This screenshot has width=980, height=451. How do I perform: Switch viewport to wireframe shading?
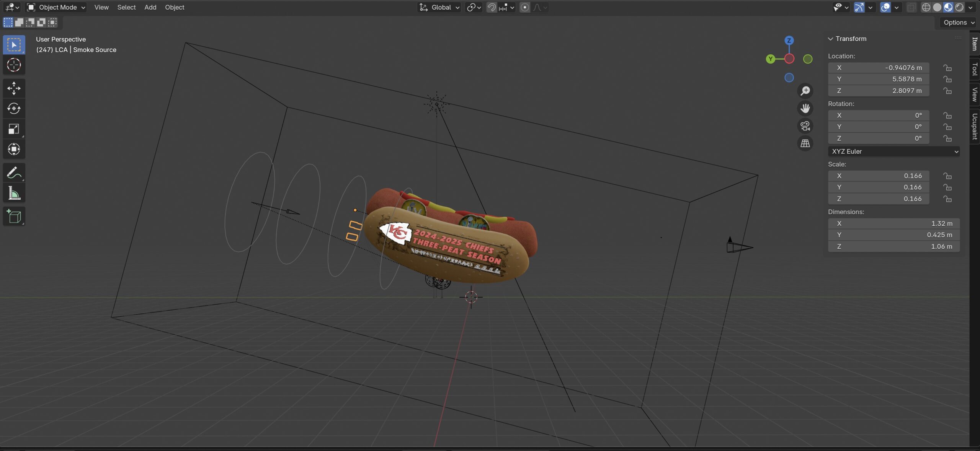pyautogui.click(x=926, y=7)
